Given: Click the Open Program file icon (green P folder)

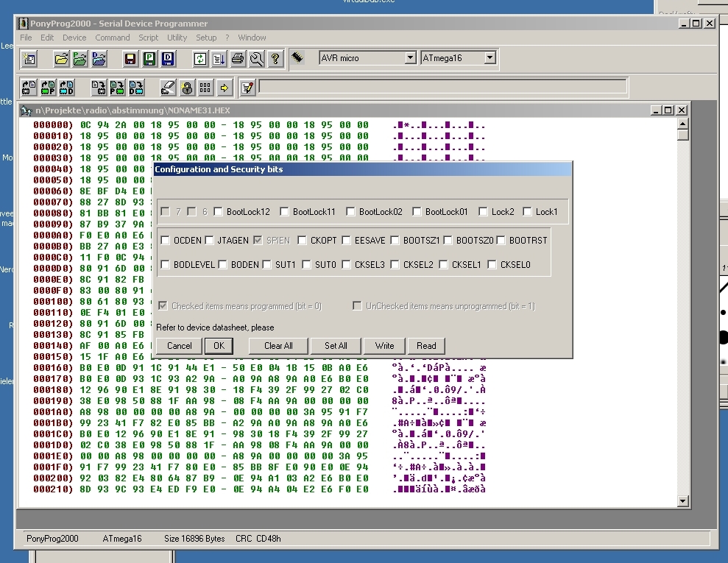Looking at the screenshot, I should pyautogui.click(x=79, y=59).
